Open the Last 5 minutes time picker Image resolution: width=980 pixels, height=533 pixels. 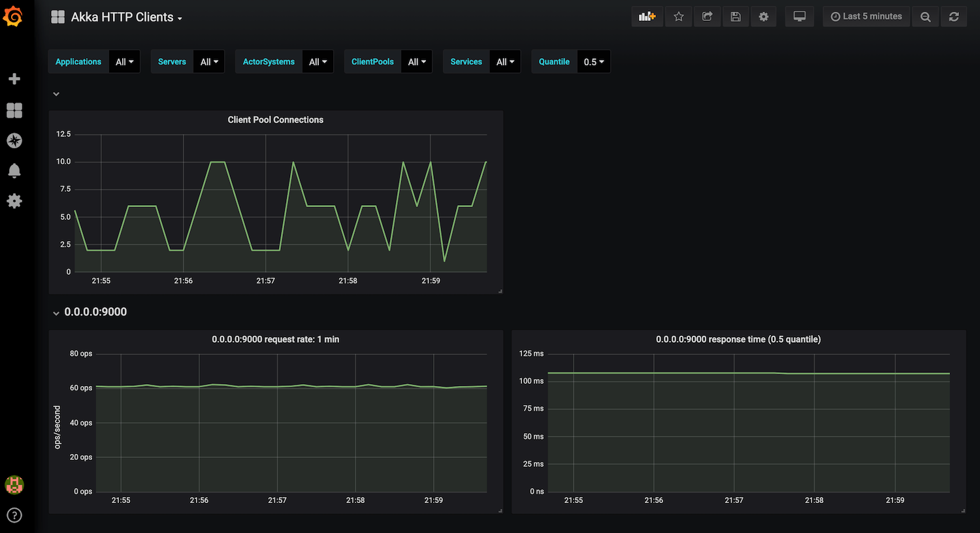[866, 16]
